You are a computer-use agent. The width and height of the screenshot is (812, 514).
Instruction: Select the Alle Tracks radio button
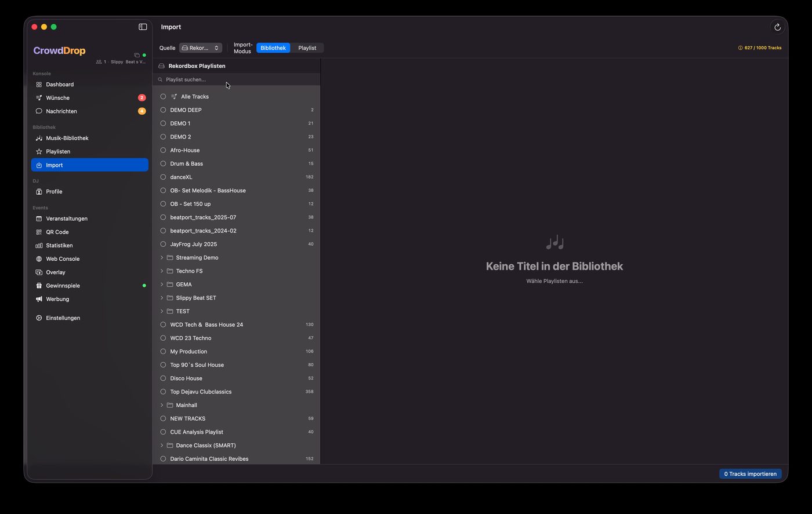[x=163, y=96]
